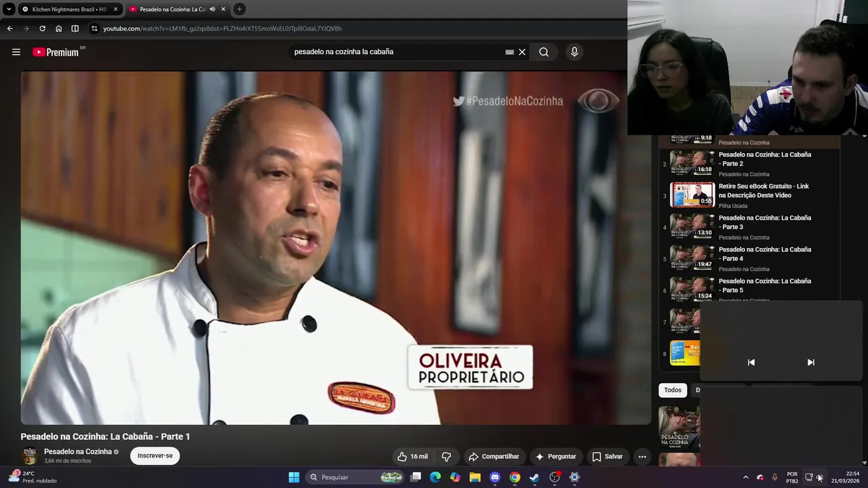
Task: Open the on-screen keyboard in the search box
Action: (509, 52)
